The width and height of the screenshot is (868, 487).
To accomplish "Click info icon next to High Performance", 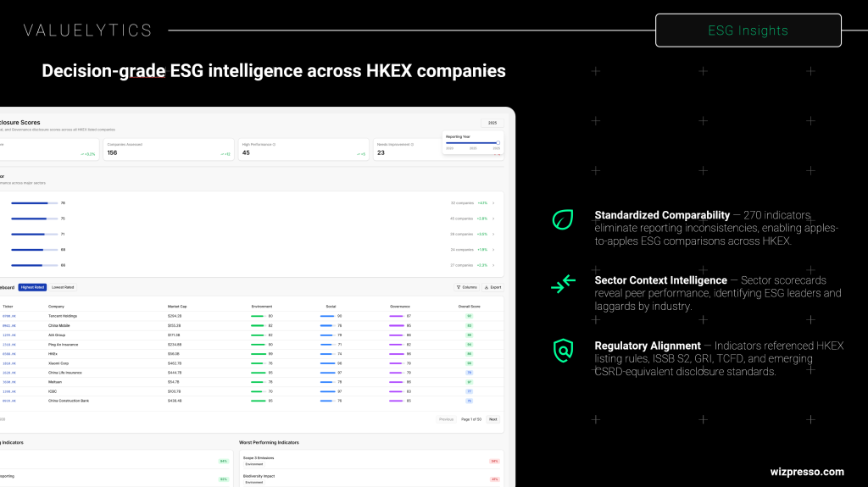I will (x=273, y=144).
